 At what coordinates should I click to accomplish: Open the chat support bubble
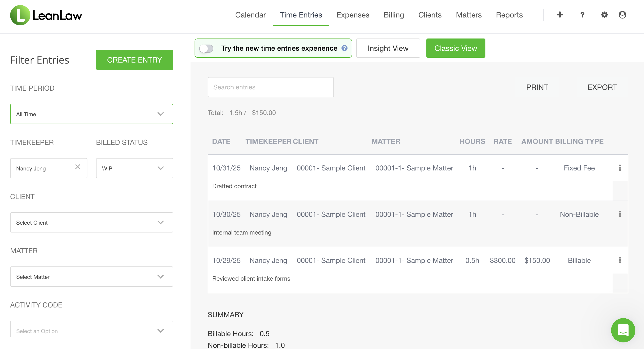tap(623, 330)
